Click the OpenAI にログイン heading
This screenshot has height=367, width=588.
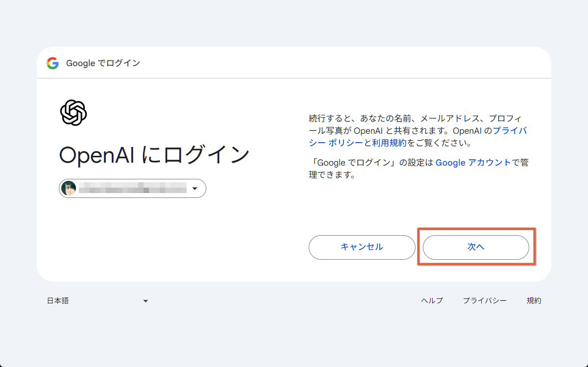tap(154, 155)
